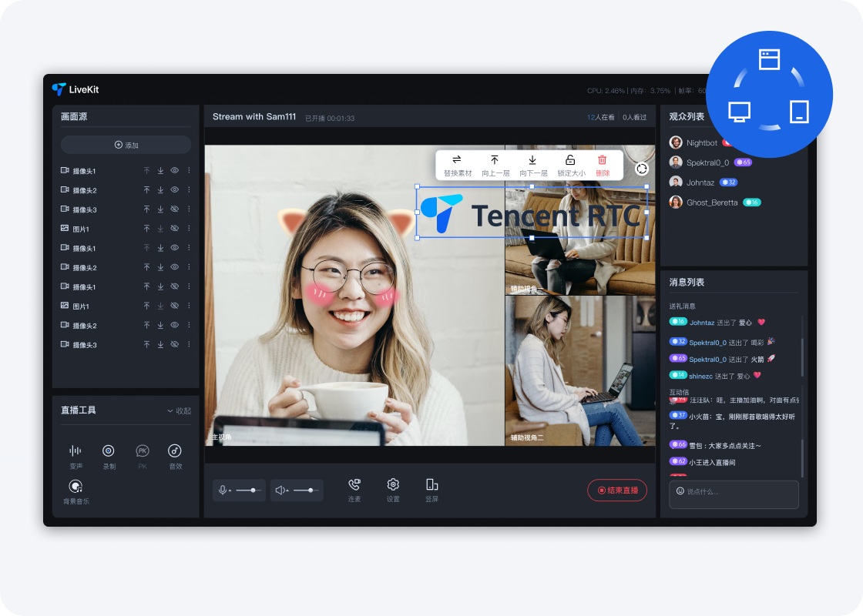Screen dimensions: 863x616
Task: Open microphone device dropdown arrow
Action: (230, 491)
